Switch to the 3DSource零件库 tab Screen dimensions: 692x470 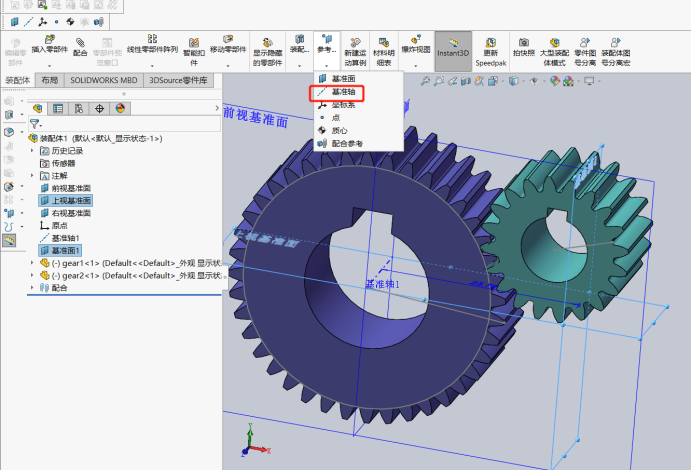click(x=178, y=80)
